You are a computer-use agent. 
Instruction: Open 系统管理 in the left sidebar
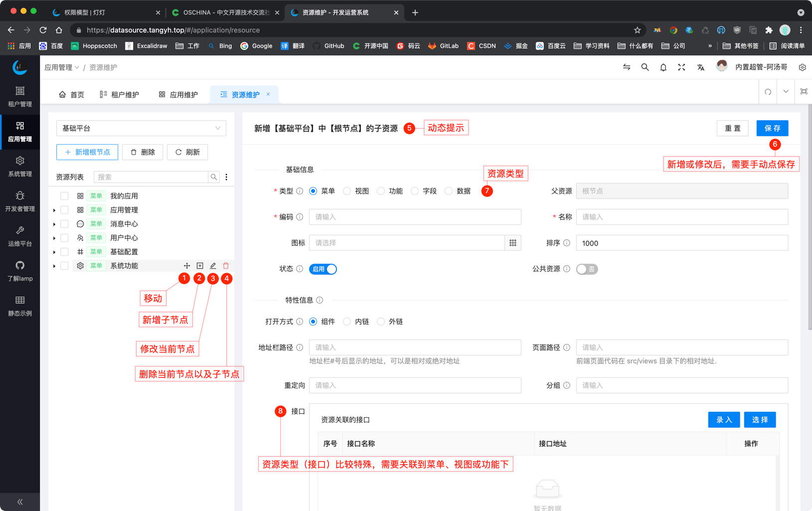[20, 167]
